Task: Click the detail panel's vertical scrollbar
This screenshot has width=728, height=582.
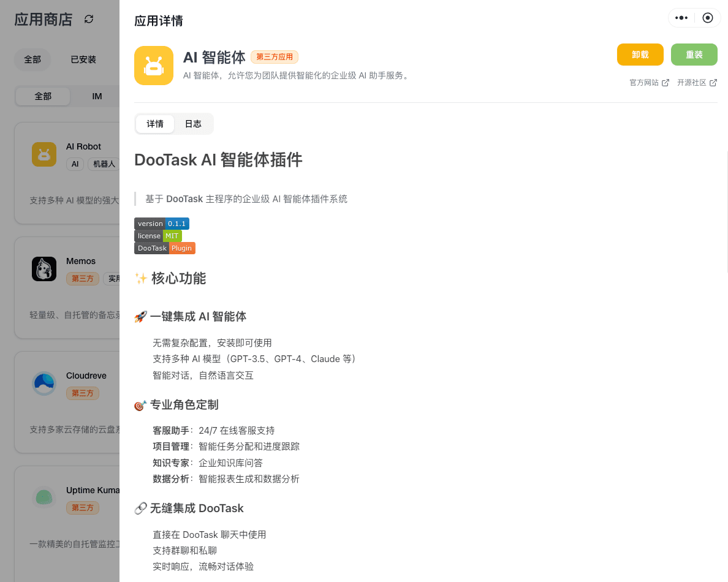Action: pyautogui.click(x=727, y=211)
